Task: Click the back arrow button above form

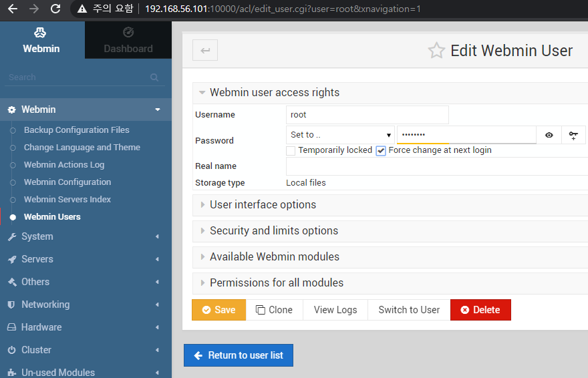Action: (205, 50)
